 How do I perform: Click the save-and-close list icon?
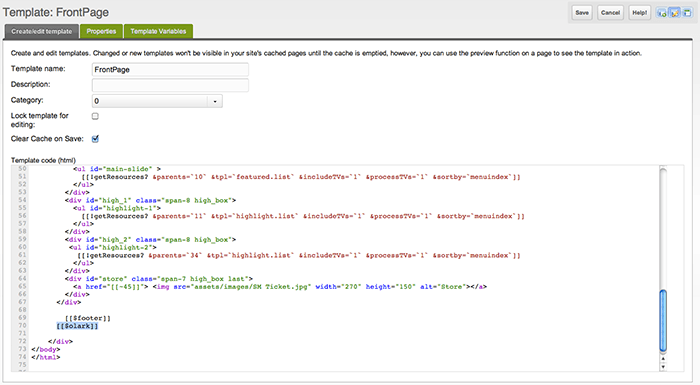tap(687, 13)
